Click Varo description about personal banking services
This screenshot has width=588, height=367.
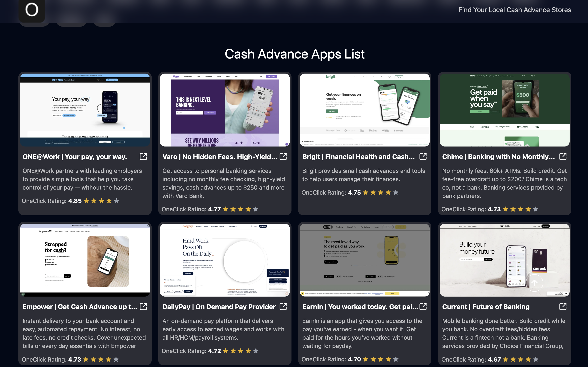tap(224, 183)
